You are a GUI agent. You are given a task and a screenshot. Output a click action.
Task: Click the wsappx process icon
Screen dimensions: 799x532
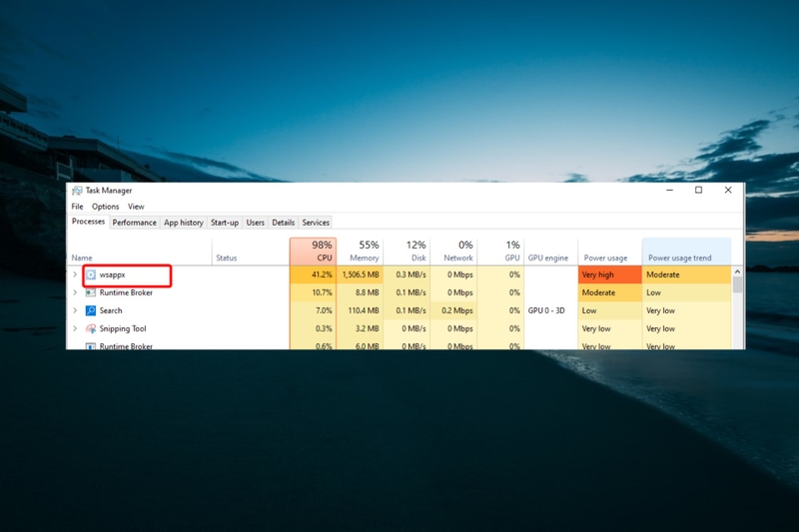(x=91, y=274)
